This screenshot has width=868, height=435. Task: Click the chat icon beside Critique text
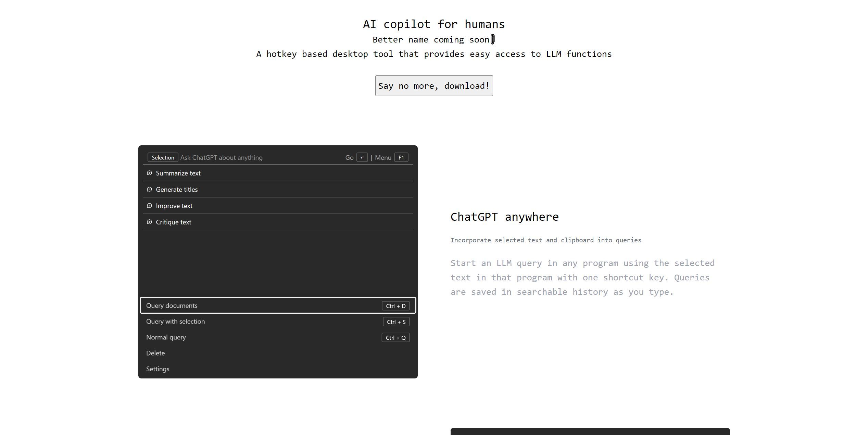pyautogui.click(x=149, y=222)
